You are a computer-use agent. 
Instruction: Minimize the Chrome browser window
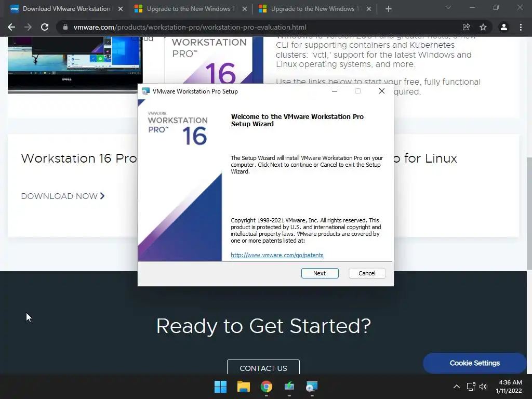[x=472, y=7]
